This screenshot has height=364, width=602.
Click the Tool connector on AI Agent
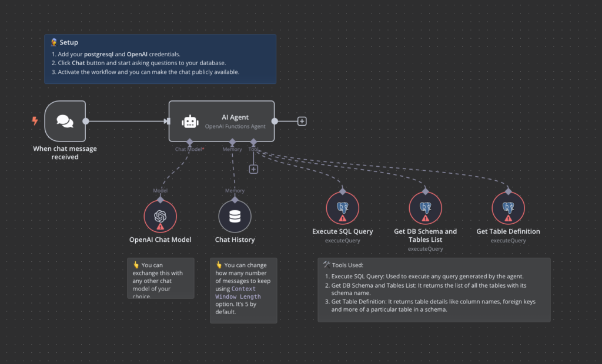tap(253, 142)
